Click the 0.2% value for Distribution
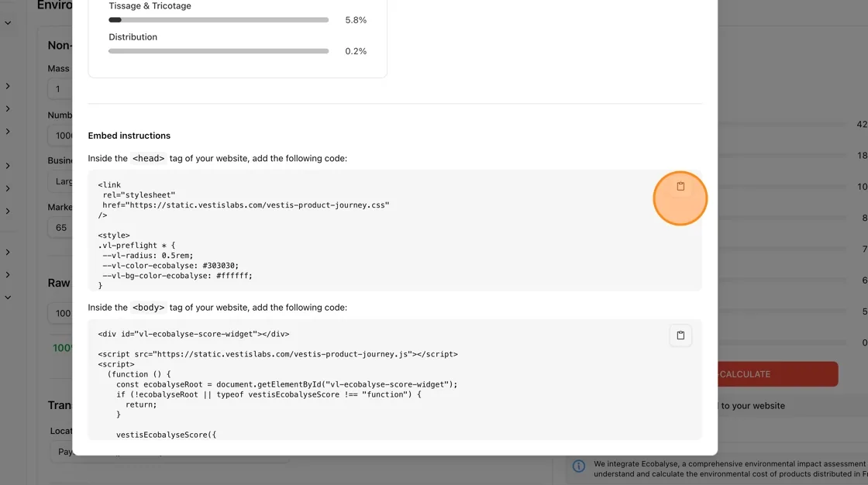 tap(356, 51)
